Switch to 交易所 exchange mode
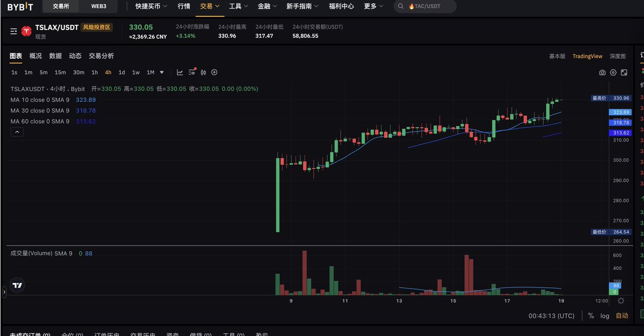The image size is (644, 336). coord(62,6)
